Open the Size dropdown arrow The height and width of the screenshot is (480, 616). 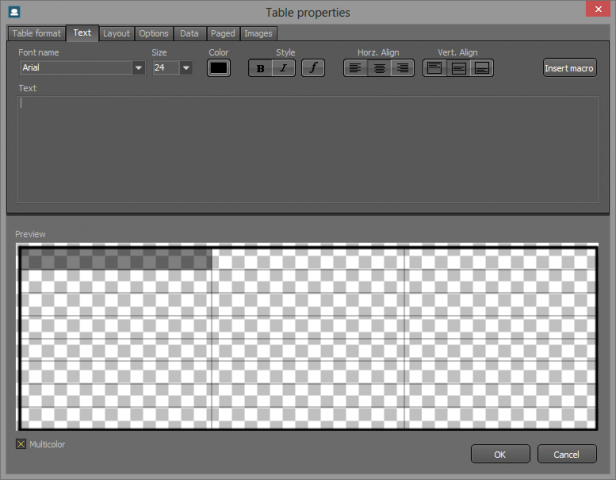(x=186, y=68)
